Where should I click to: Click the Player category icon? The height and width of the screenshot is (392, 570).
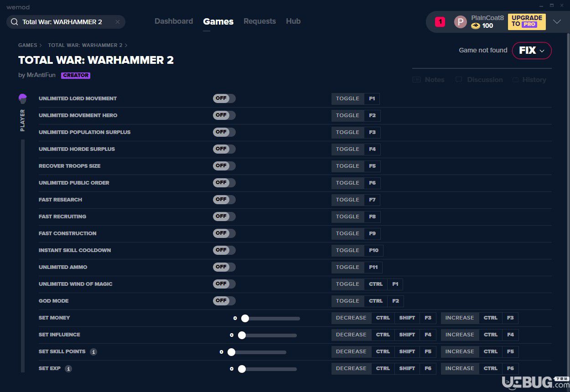coord(22,98)
